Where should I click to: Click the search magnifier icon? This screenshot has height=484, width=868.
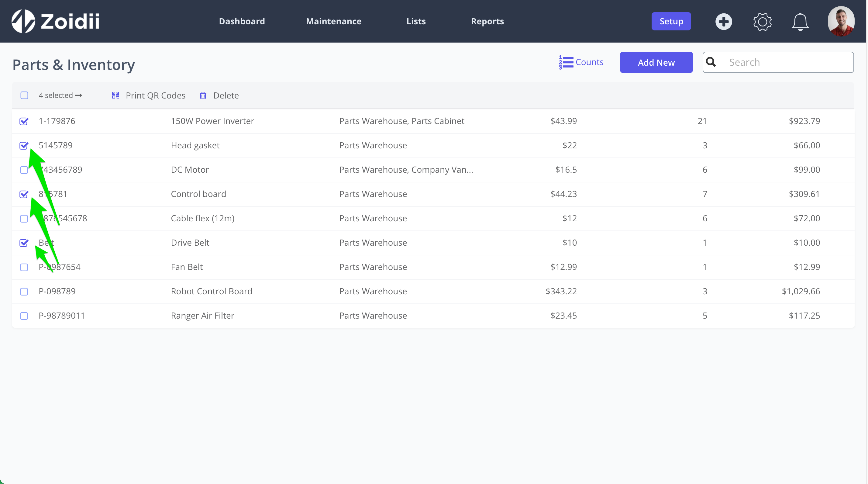[711, 62]
